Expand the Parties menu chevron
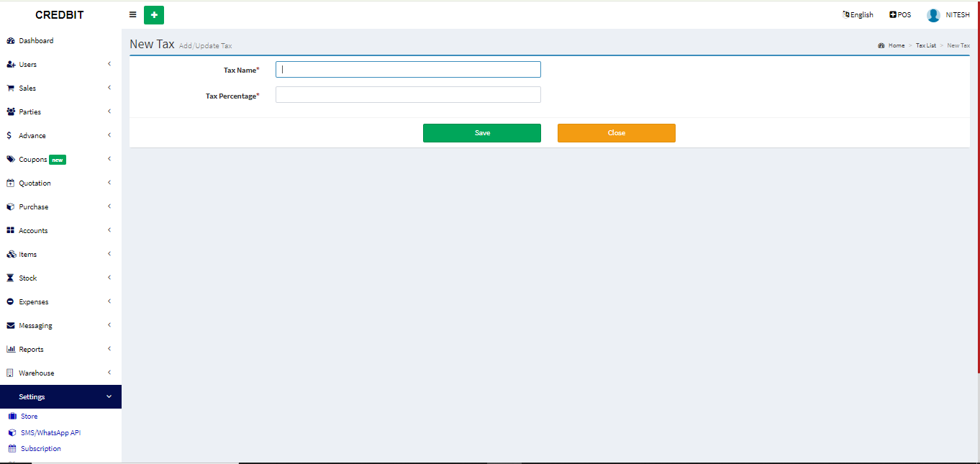 point(109,112)
